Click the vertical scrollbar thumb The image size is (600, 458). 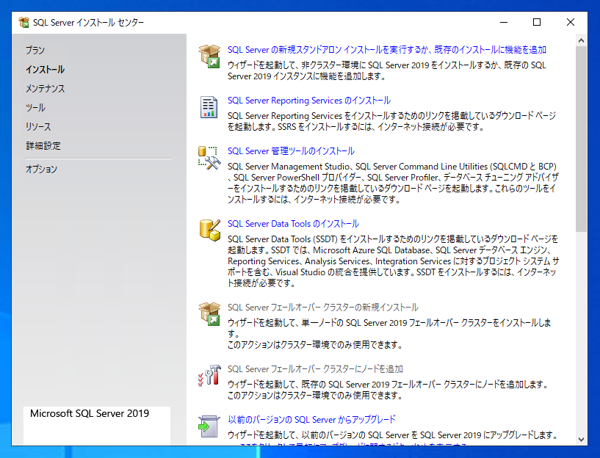pyautogui.click(x=581, y=139)
